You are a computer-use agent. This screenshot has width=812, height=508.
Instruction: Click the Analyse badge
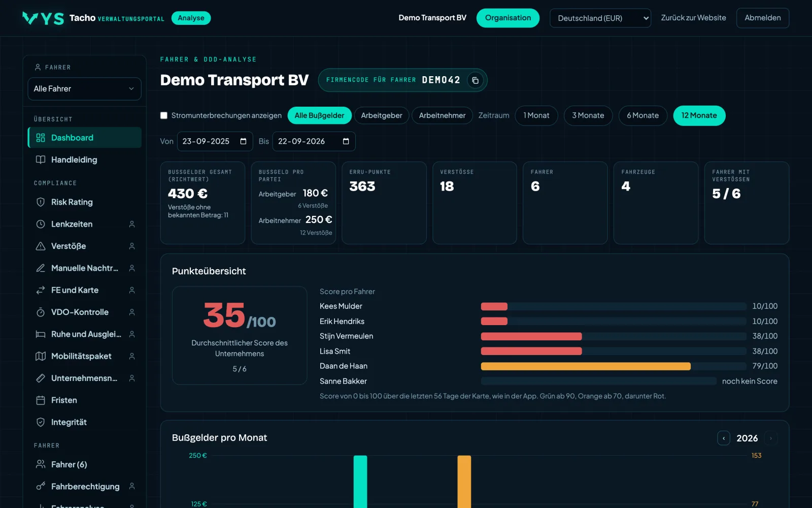[x=191, y=18]
